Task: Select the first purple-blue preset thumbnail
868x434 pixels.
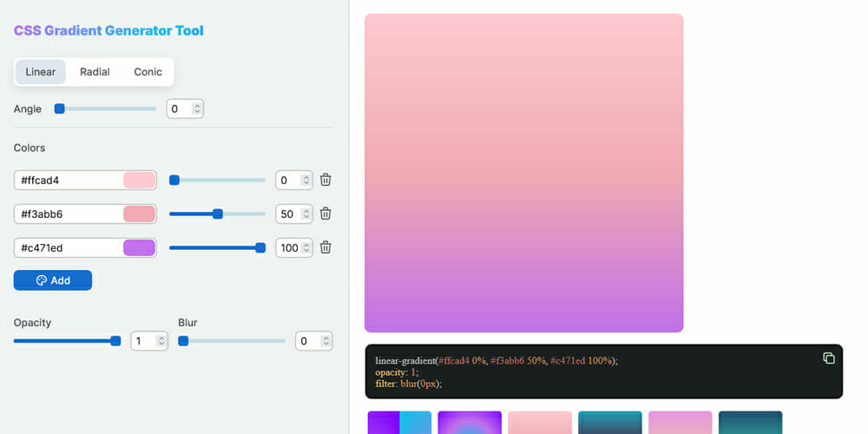Action: click(x=399, y=423)
